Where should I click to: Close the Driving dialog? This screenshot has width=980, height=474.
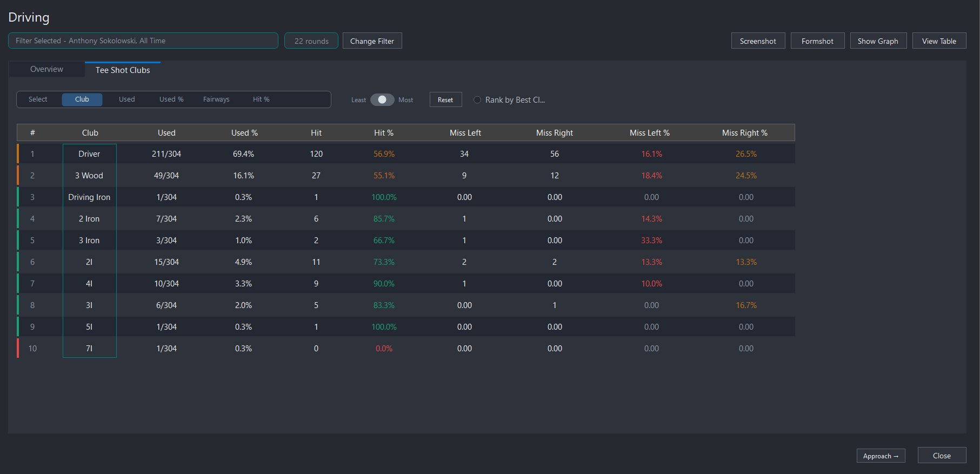coord(942,456)
